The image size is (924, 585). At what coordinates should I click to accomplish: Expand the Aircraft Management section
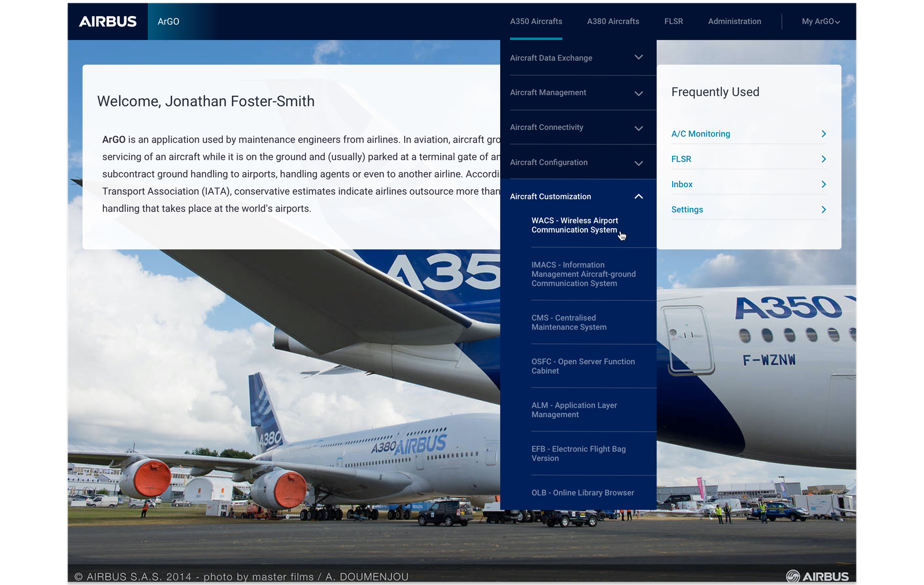(638, 93)
